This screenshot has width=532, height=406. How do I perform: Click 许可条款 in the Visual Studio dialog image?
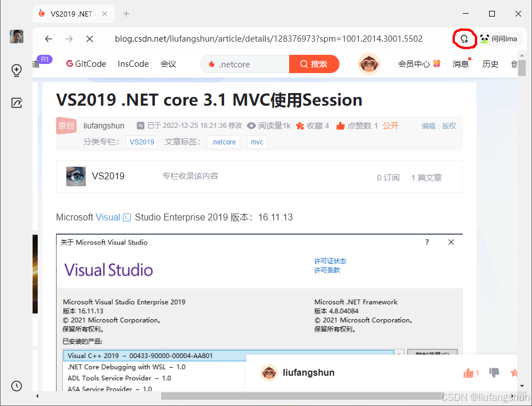pyautogui.click(x=327, y=270)
